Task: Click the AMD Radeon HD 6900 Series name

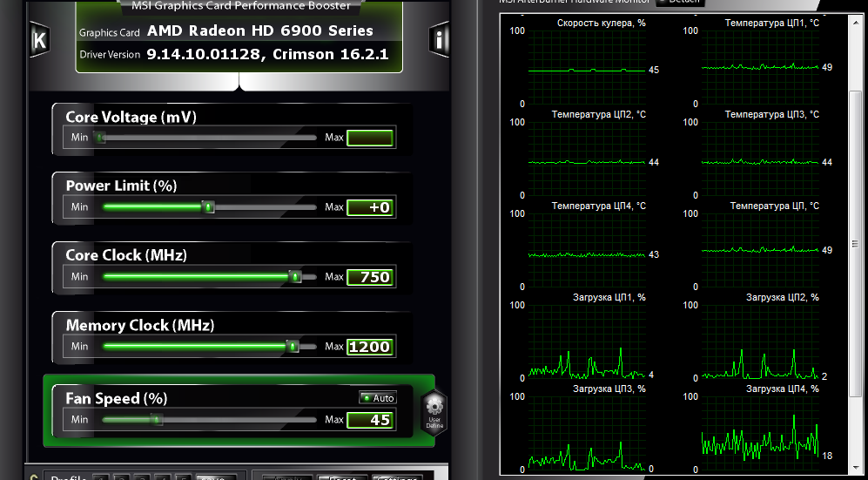Action: point(260,30)
